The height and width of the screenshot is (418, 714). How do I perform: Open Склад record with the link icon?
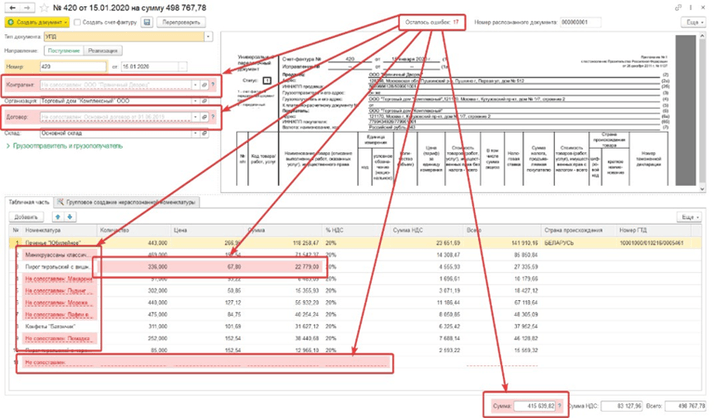(204, 133)
